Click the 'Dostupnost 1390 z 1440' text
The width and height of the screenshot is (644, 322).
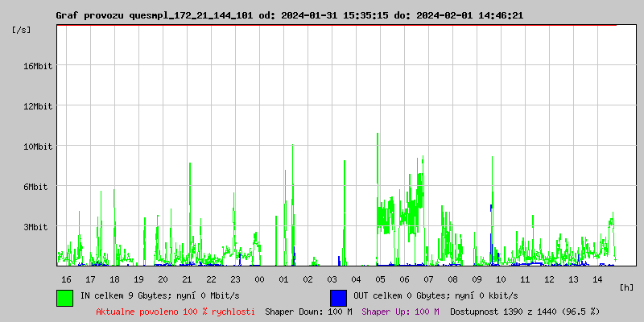pyautogui.click(x=525, y=311)
